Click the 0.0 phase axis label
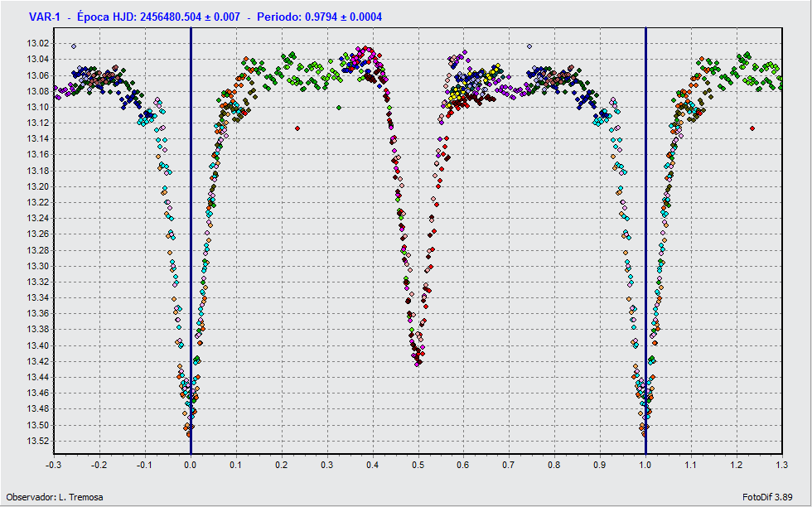This screenshot has height=507, width=812. pyautogui.click(x=191, y=465)
